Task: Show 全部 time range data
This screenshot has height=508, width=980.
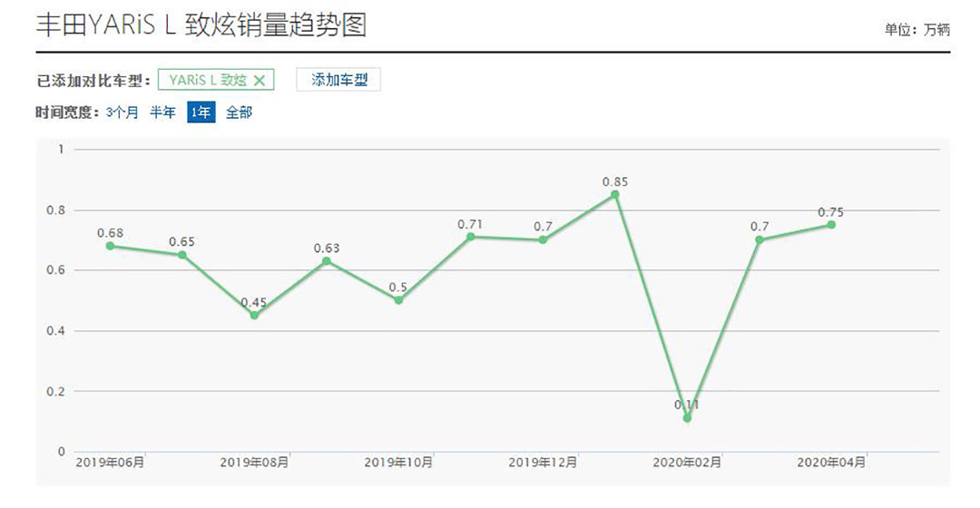Action: pyautogui.click(x=239, y=112)
